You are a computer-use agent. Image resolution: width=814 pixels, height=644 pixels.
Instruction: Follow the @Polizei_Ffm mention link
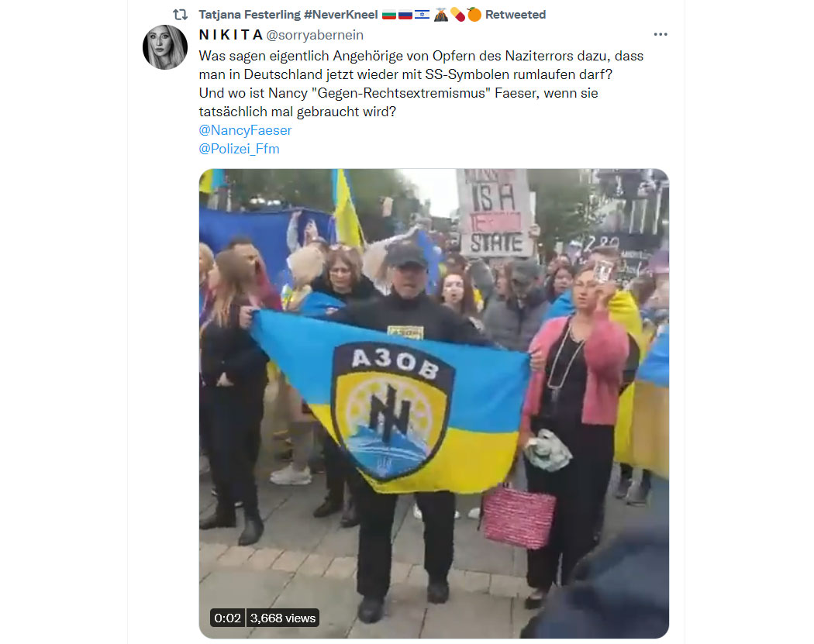tap(239, 149)
